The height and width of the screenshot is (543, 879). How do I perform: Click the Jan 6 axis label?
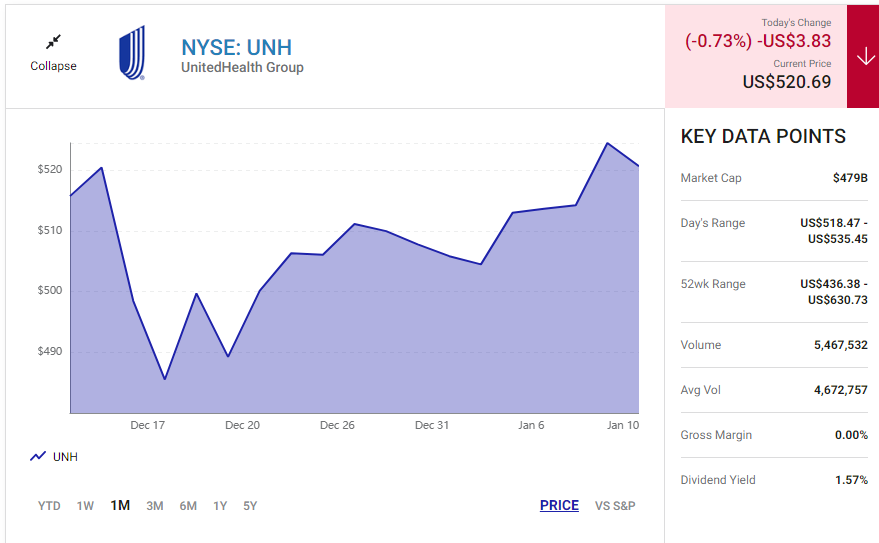click(x=531, y=425)
